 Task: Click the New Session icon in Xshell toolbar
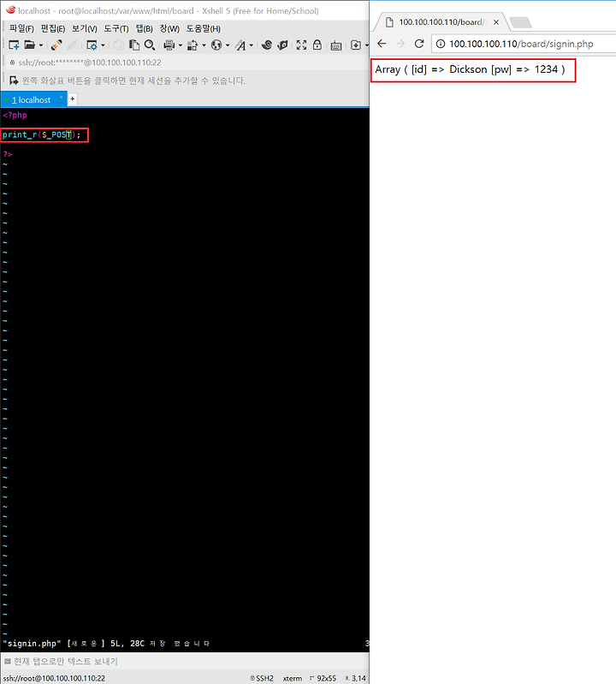(14, 45)
